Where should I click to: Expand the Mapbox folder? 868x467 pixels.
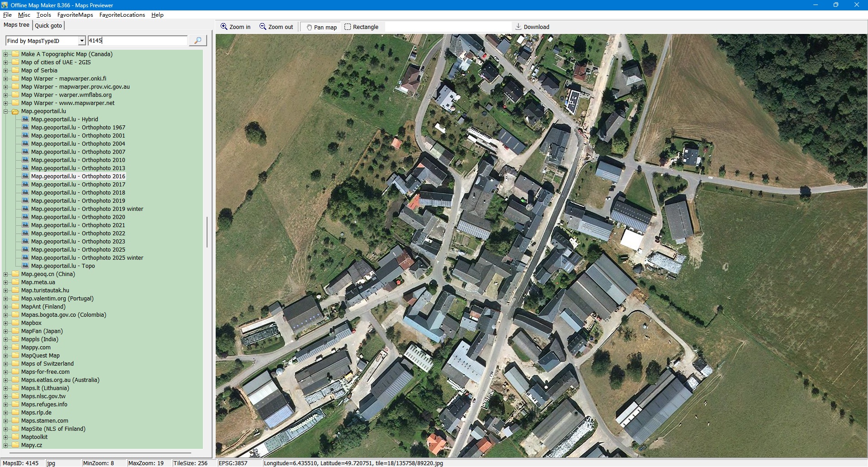click(6, 323)
